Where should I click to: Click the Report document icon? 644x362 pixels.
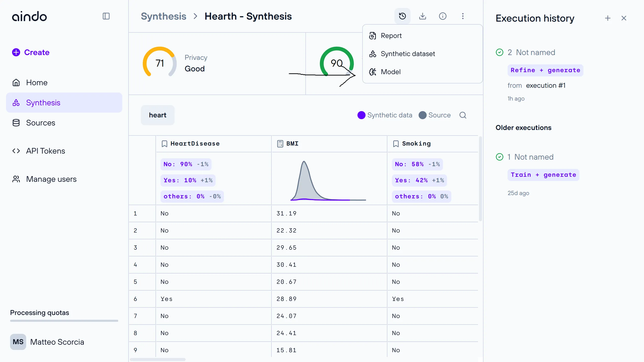point(373,36)
